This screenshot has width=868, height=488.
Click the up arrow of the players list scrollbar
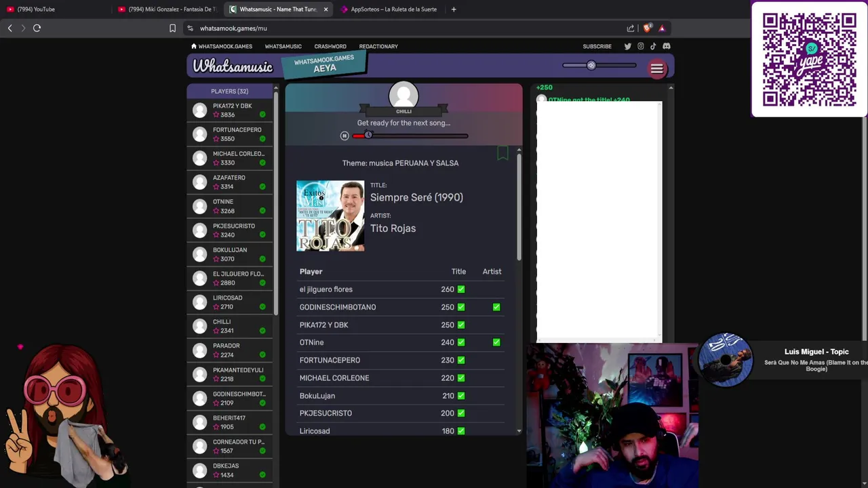coord(276,87)
